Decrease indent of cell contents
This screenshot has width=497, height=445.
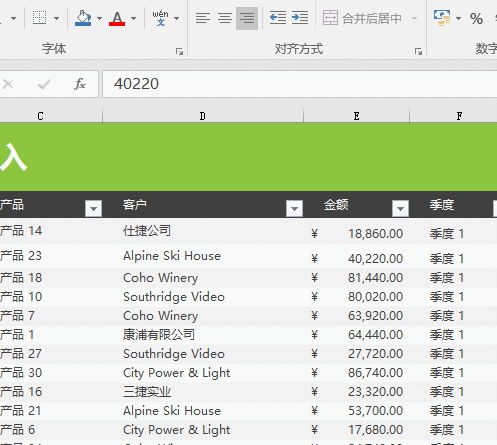[x=278, y=18]
